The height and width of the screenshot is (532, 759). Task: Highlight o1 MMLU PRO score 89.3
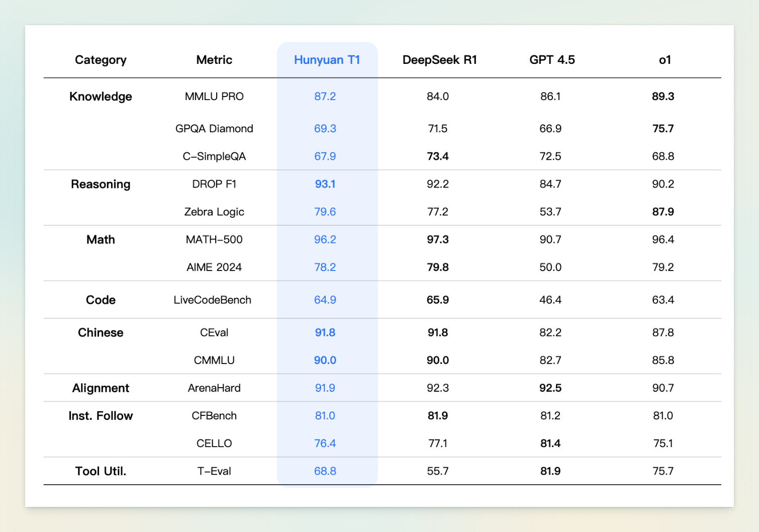tap(663, 96)
